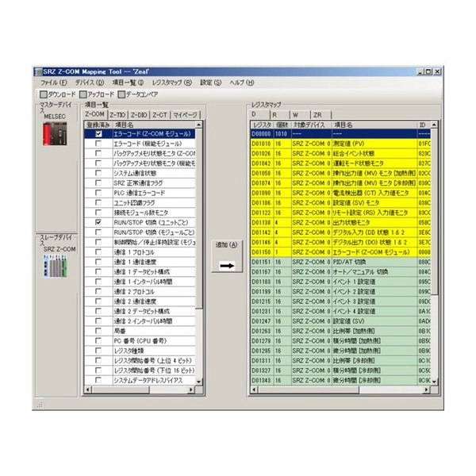Image resolution: width=476 pixels, height=476 pixels.
Task: Click the Data Compare toolbar icon
Action: tap(121, 94)
